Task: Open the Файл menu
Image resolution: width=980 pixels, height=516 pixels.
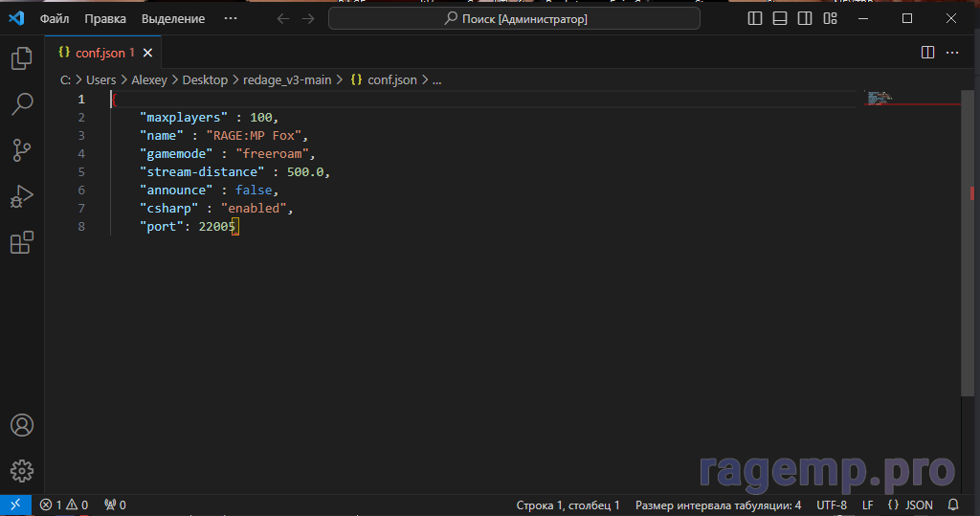Action: pos(55,18)
